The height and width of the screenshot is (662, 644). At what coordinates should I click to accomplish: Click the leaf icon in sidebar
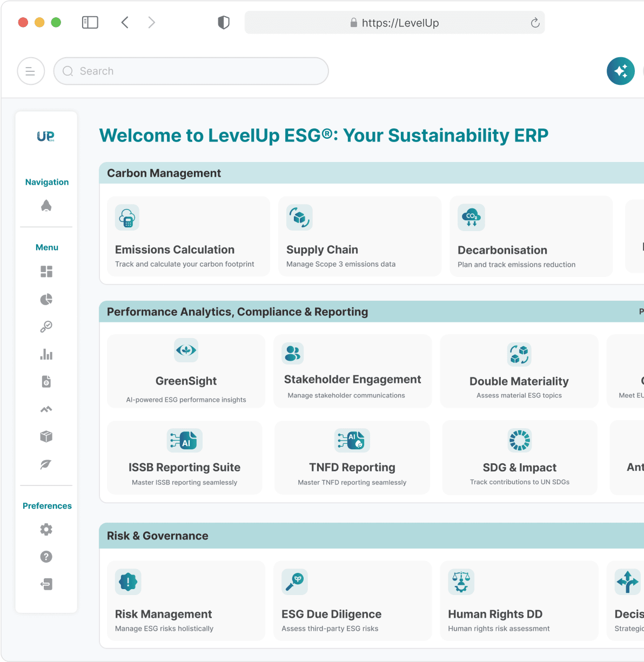46,464
